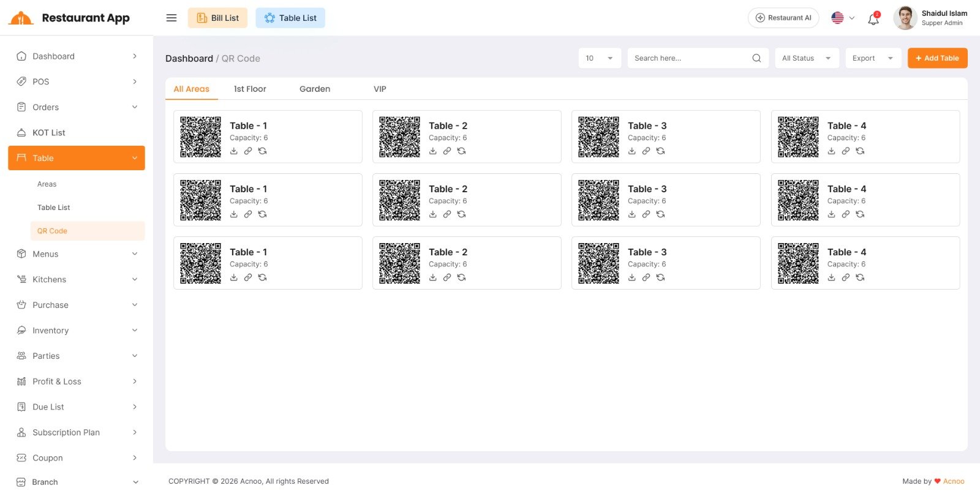Image resolution: width=980 pixels, height=499 pixels.
Task: Open the Acnoo footer link
Action: click(954, 481)
